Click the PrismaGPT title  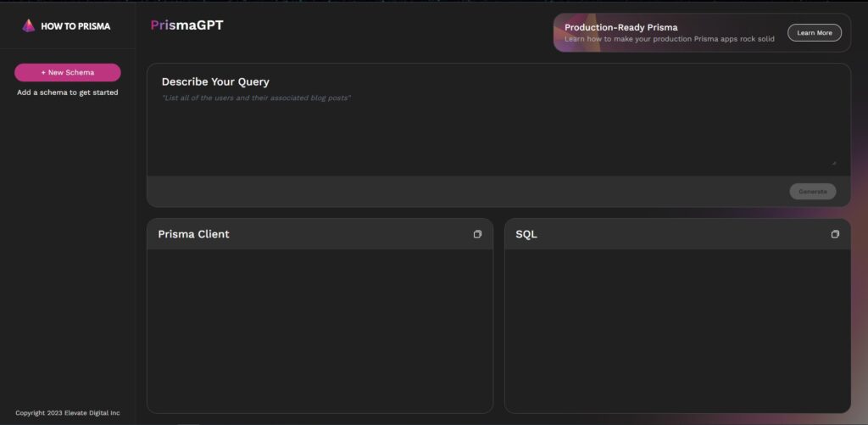pos(187,25)
